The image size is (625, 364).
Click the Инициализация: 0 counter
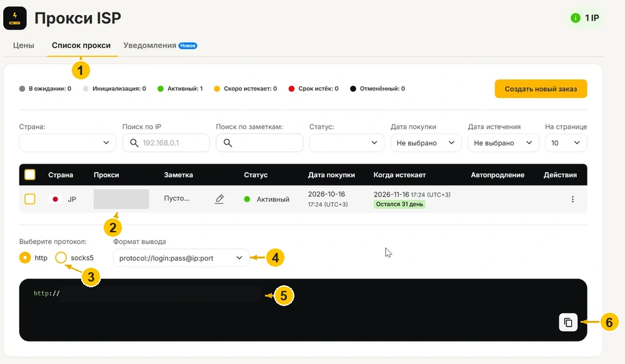(114, 89)
